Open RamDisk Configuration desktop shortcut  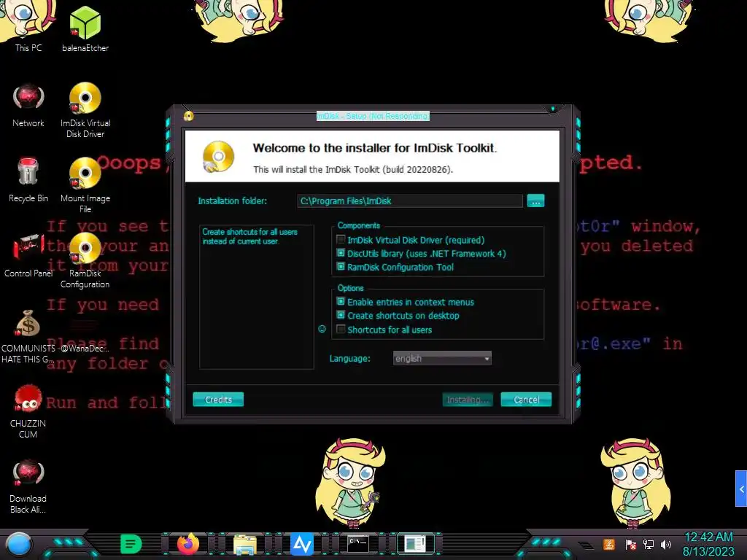point(85,260)
